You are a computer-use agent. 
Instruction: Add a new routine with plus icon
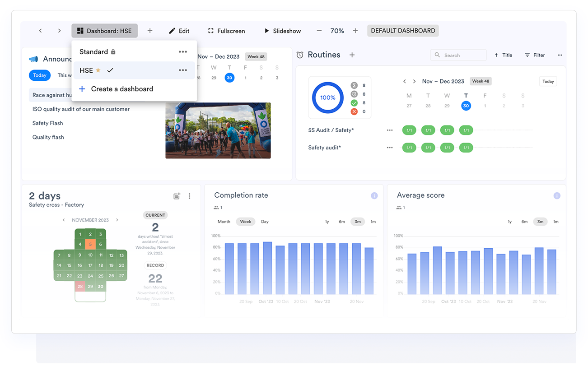[x=352, y=55]
